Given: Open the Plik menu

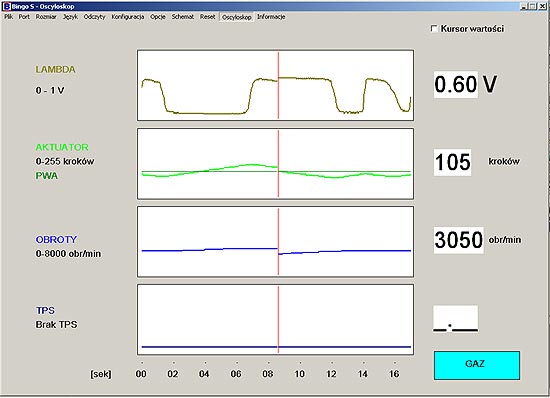Looking at the screenshot, I should [9, 17].
